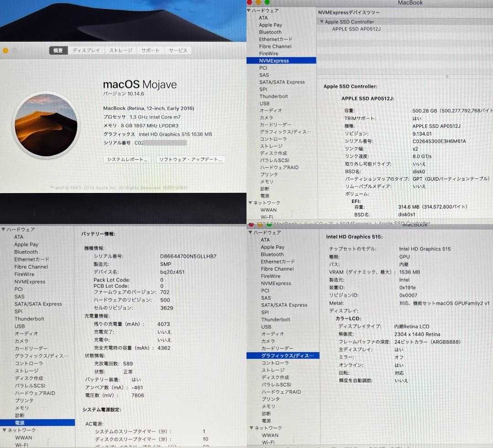Collapse the Apple SSD Controller tree
Image resolution: width=493 pixels, height=448 pixels.
pyautogui.click(x=322, y=21)
